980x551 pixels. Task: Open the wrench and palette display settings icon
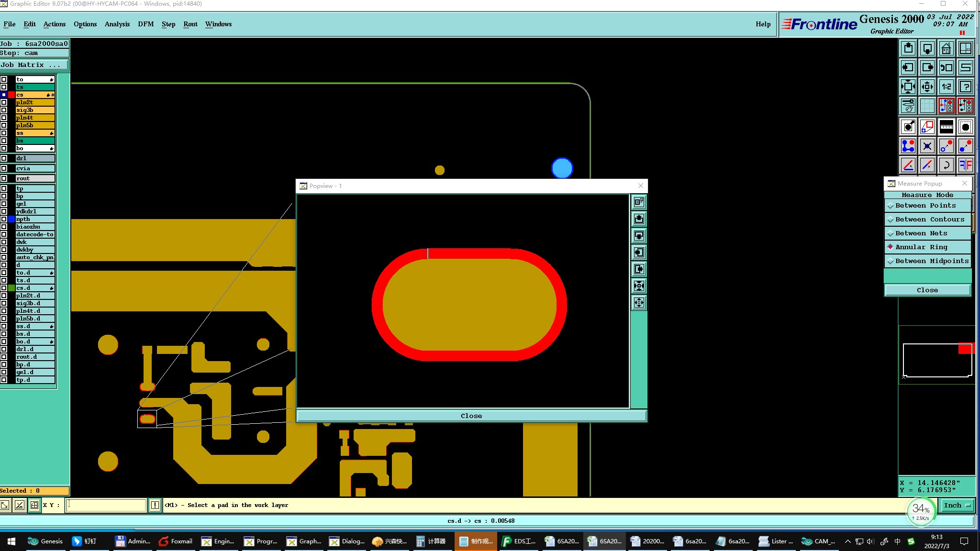click(908, 106)
